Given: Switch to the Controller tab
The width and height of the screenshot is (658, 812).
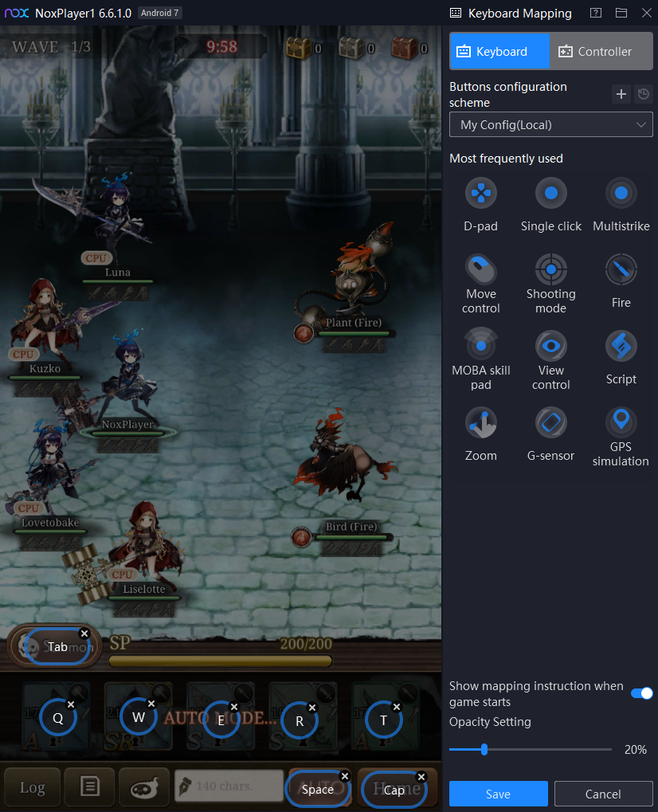Looking at the screenshot, I should (601, 51).
